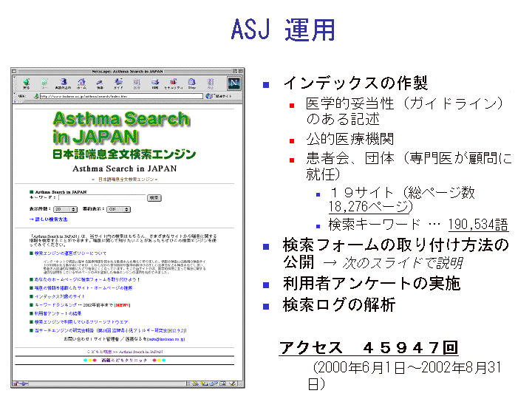The image size is (532, 399).
Task: Click the Back button in Netscape toolbar
Action: tap(27, 83)
